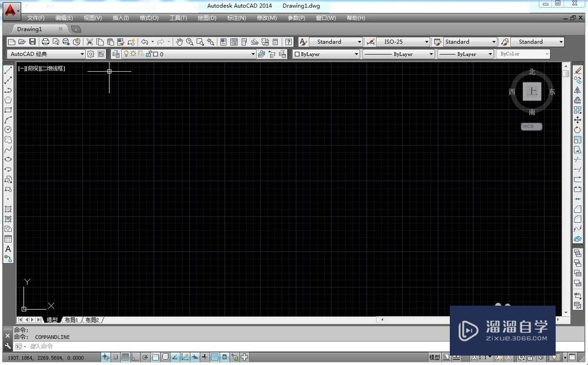Open the ISO-25 dimension style dropdown
The height and width of the screenshot is (365, 588).
pyautogui.click(x=426, y=42)
